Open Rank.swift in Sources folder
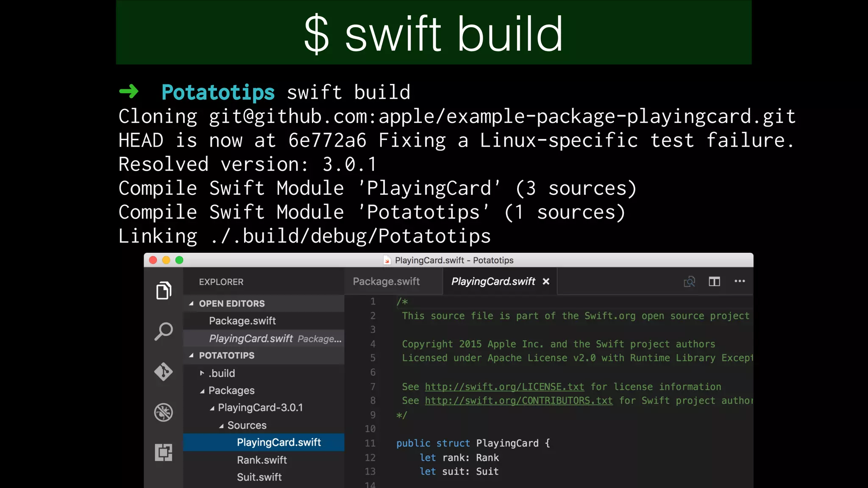 pyautogui.click(x=264, y=460)
